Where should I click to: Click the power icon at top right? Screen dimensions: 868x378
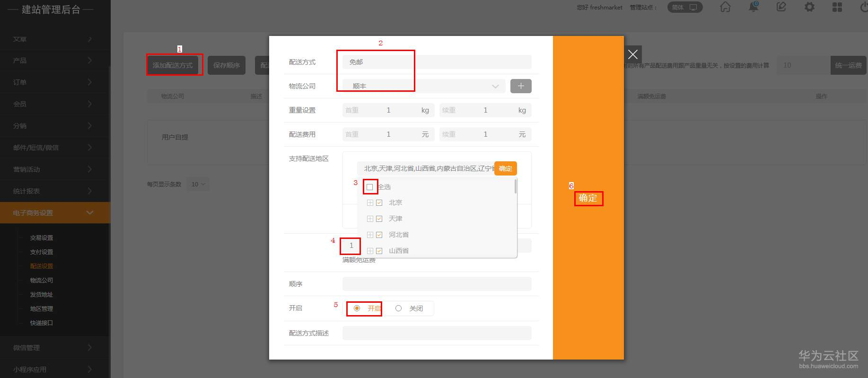point(864,7)
